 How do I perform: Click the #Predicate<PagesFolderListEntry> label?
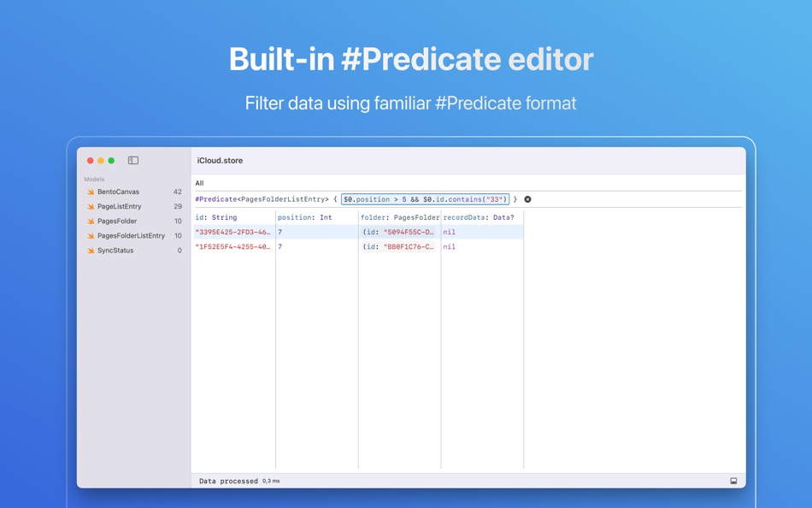coord(262,199)
